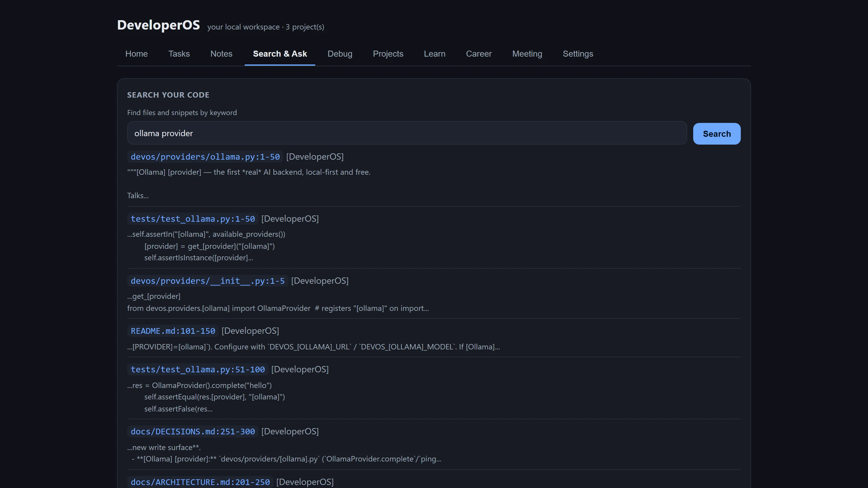Open docs/DECISIONS.md:251-300 result

pyautogui.click(x=193, y=431)
